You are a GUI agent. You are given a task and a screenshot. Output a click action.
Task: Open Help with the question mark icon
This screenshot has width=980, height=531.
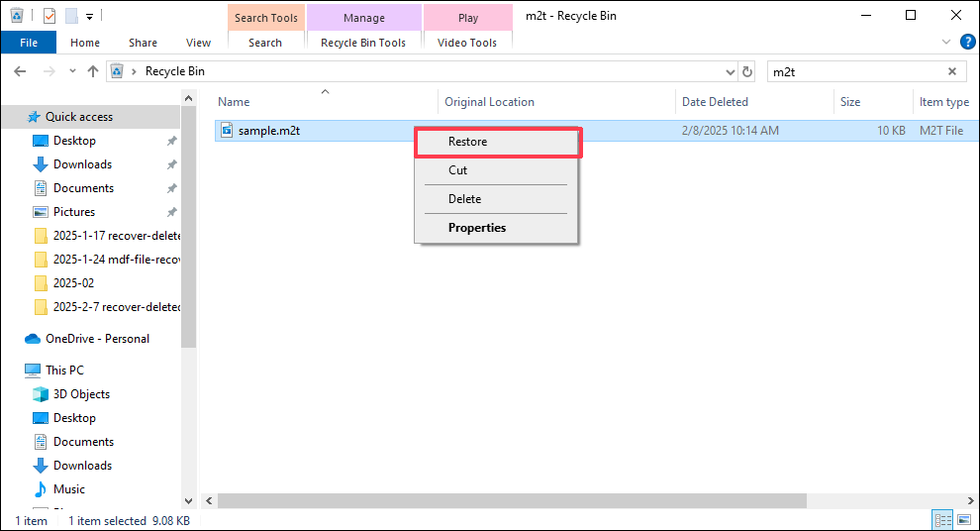(x=967, y=42)
